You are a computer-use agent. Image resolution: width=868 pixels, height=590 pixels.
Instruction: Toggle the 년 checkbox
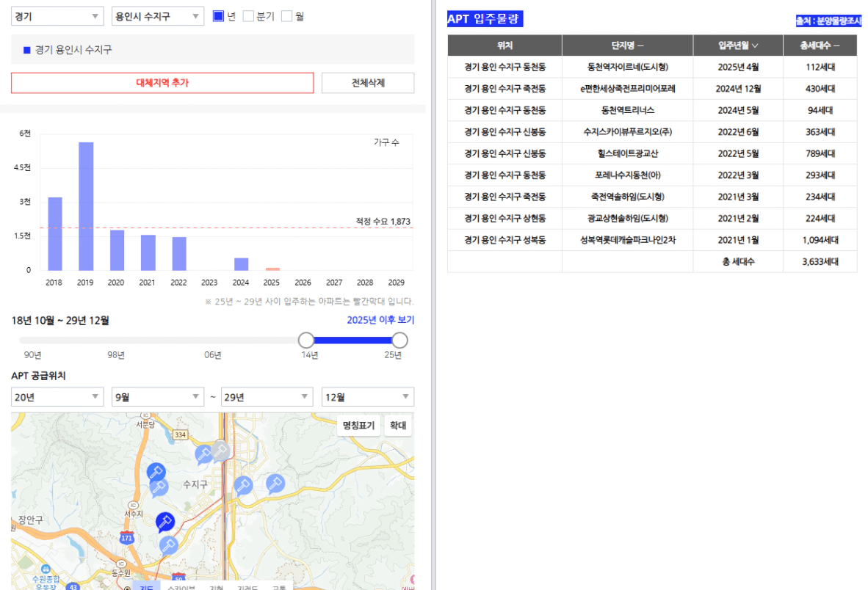(218, 16)
